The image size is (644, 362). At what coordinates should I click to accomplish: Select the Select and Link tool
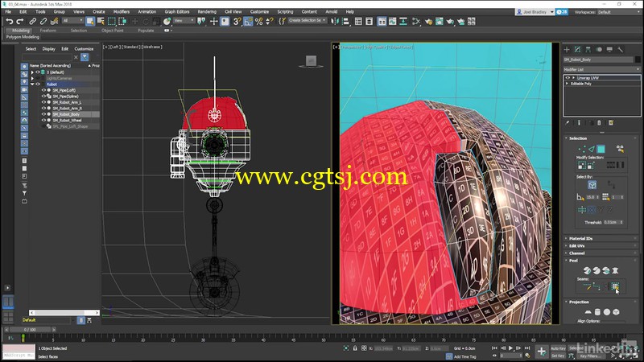click(x=32, y=22)
